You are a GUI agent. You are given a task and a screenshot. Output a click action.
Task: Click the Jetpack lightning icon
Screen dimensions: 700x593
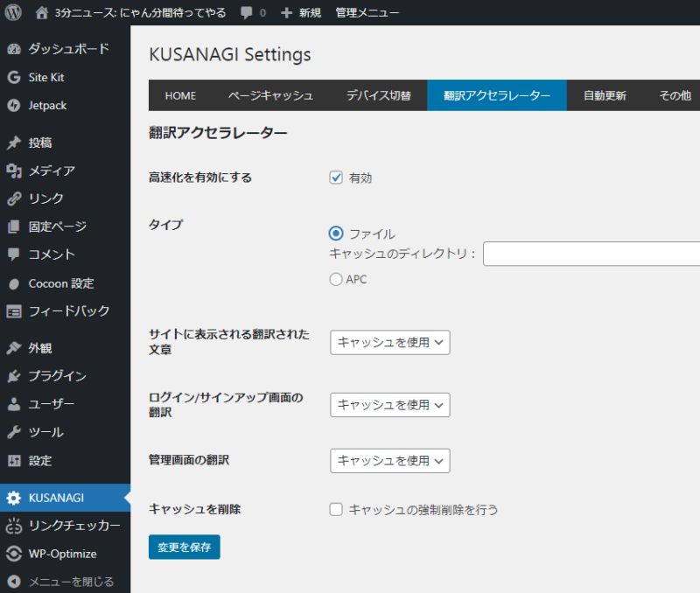tap(14, 105)
